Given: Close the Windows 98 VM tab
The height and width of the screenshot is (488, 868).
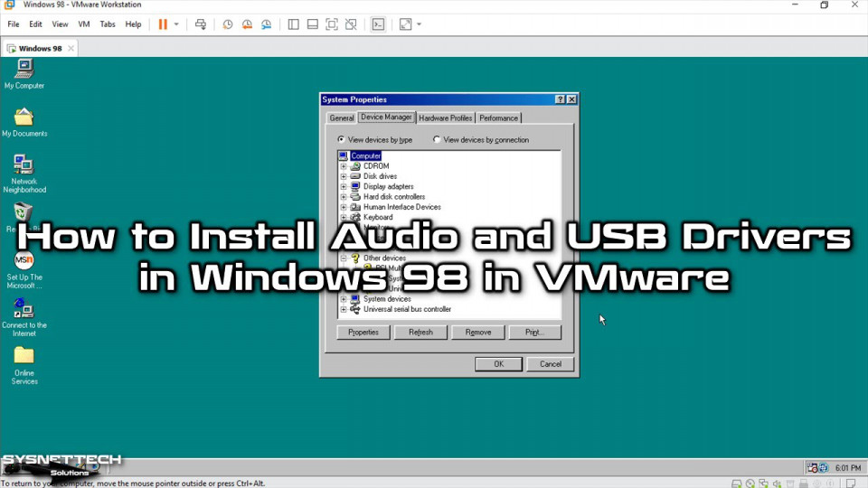Looking at the screenshot, I should (x=71, y=49).
